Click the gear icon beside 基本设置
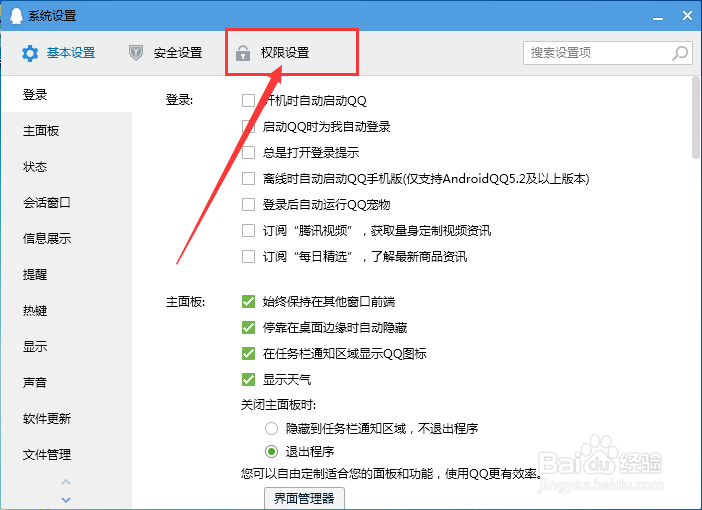Viewport: 702px width, 510px height. pyautogui.click(x=30, y=53)
